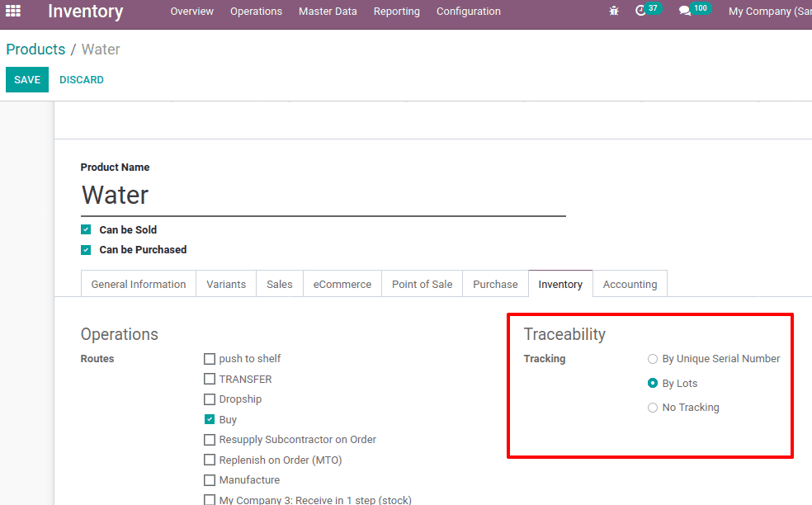Screen dimensions: 812x505
Task: Open the Operations menu
Action: [256, 11]
